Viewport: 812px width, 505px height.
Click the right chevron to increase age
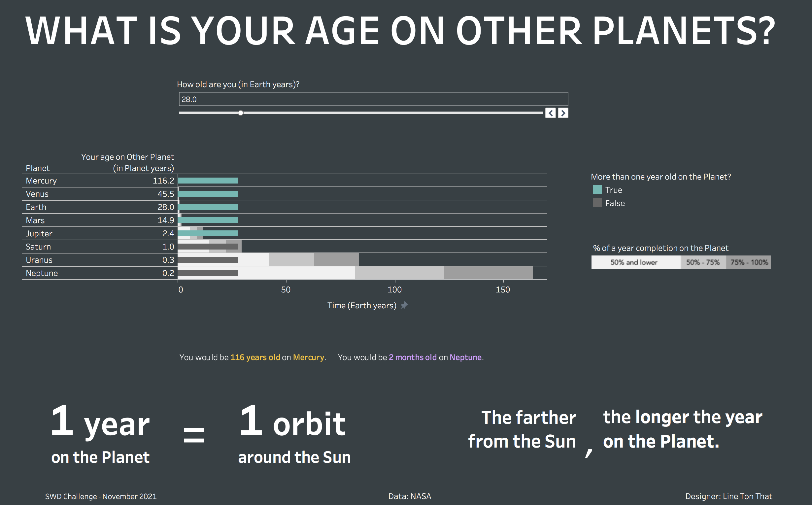pos(563,113)
